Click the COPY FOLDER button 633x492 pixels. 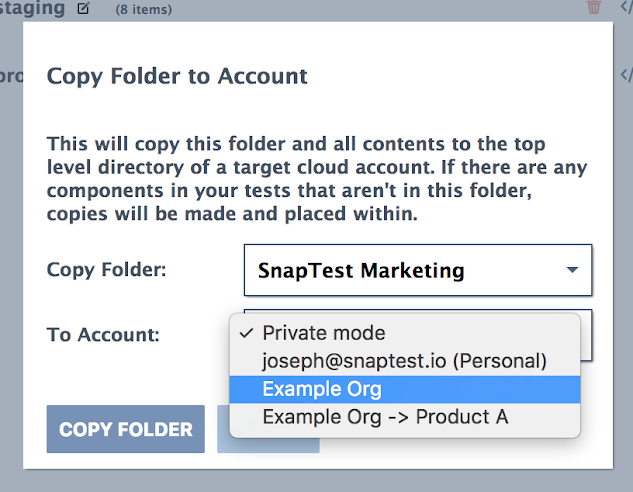tap(126, 429)
